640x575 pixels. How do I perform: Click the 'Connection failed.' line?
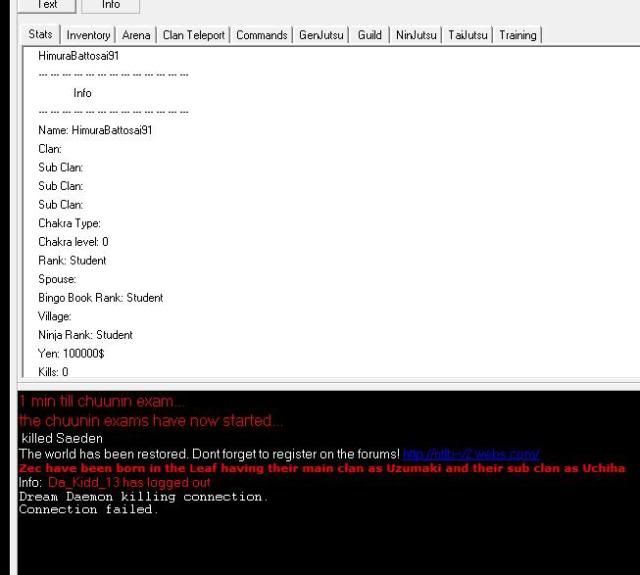[88, 509]
